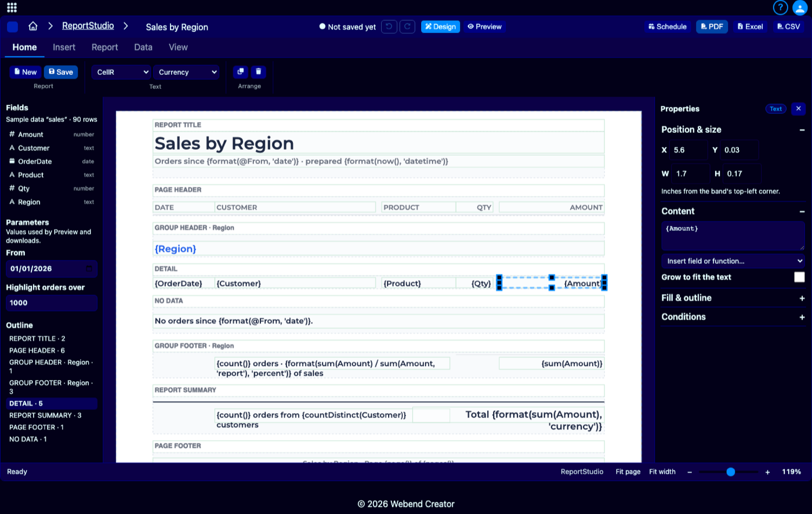812x514 pixels.
Task: Switch to Preview mode
Action: point(484,27)
